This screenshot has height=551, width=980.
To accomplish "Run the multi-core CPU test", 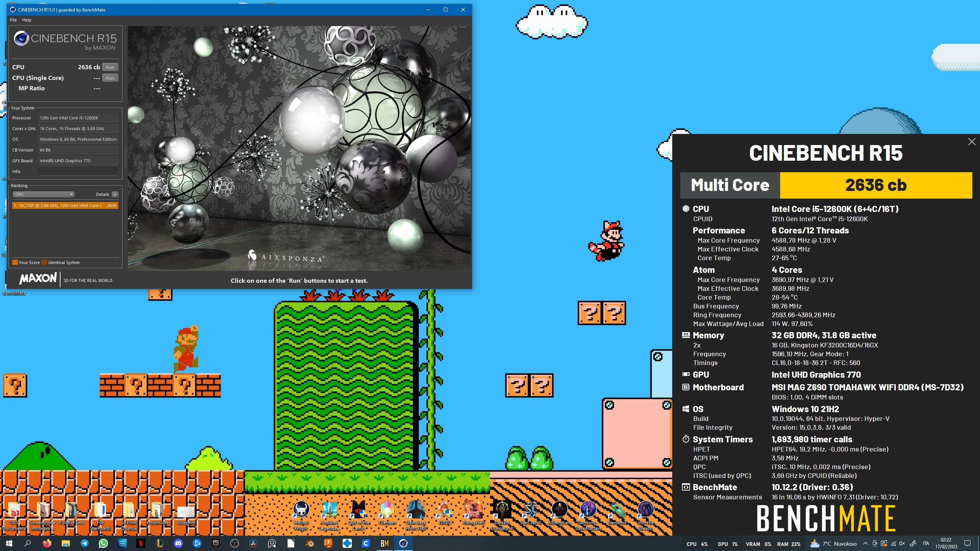I will coord(110,67).
